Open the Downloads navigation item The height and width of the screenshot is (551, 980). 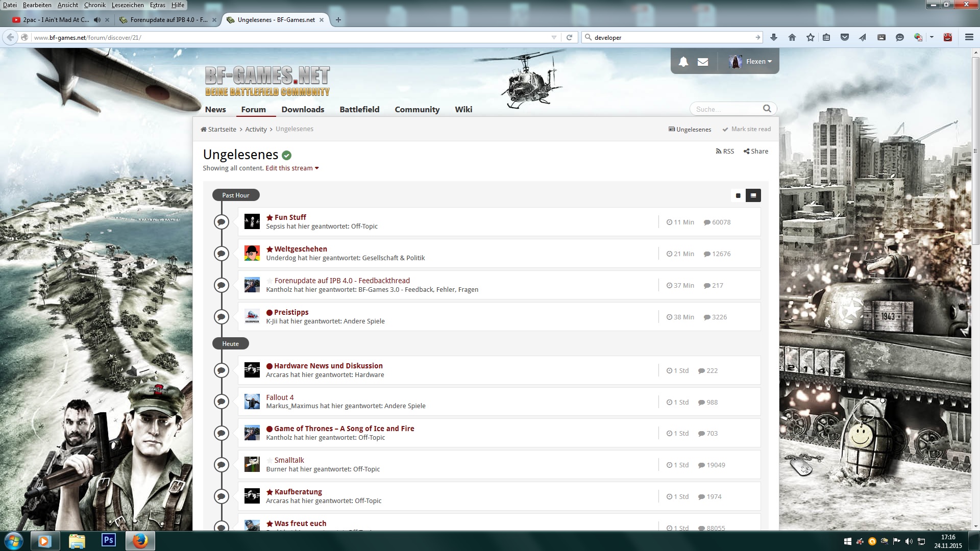tap(303, 109)
